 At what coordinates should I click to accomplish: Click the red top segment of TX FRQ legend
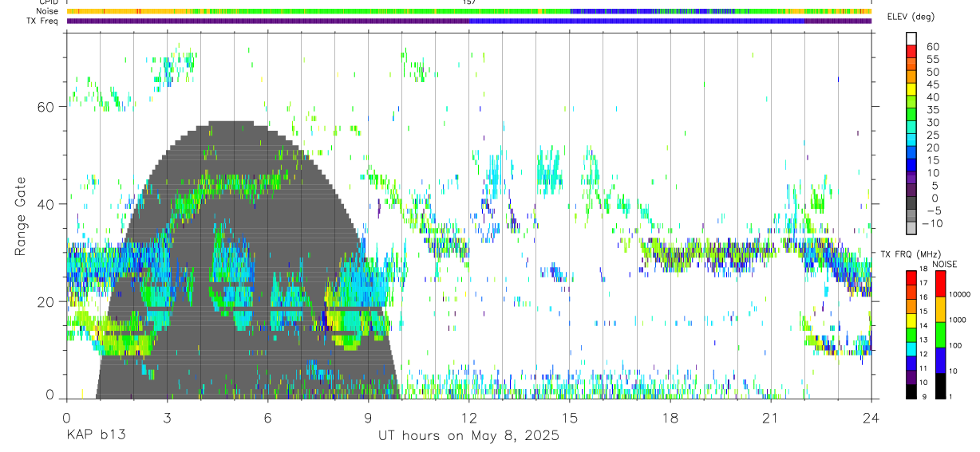coord(911,277)
